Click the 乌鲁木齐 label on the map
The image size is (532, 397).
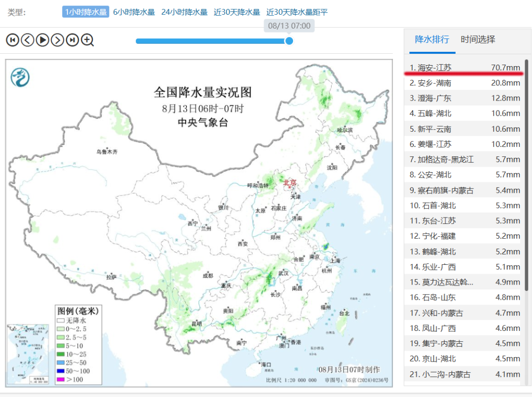coord(107,152)
